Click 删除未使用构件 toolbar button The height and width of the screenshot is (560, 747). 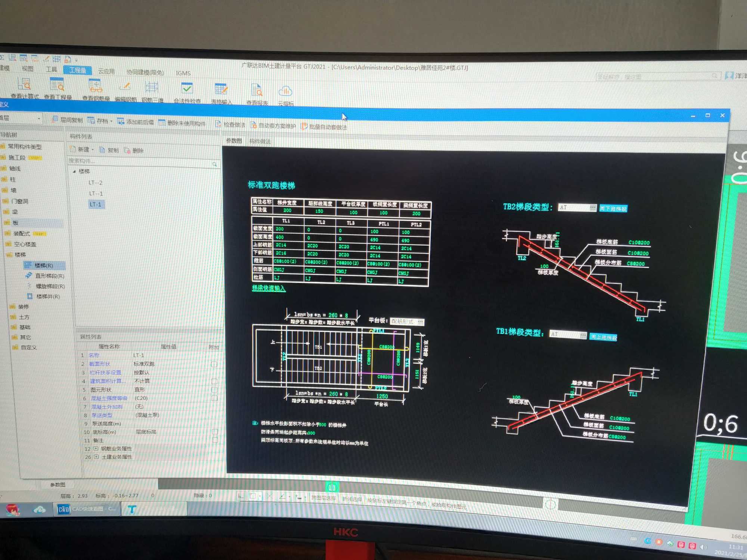point(182,123)
